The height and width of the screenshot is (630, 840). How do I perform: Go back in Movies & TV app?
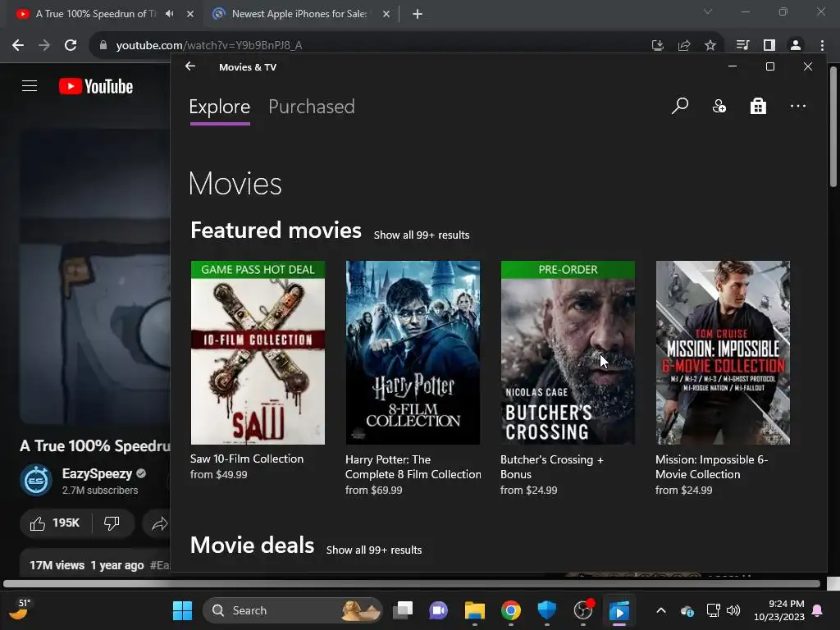[x=190, y=66]
